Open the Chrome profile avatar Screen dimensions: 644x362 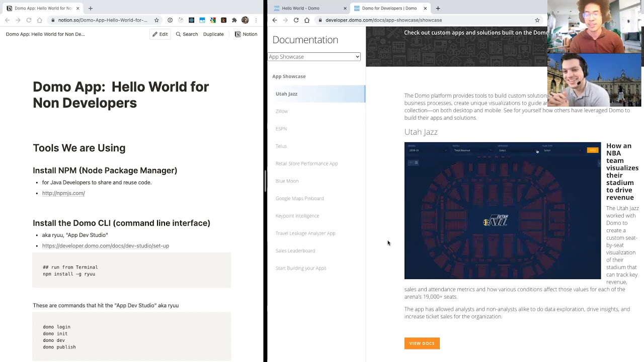(x=245, y=20)
